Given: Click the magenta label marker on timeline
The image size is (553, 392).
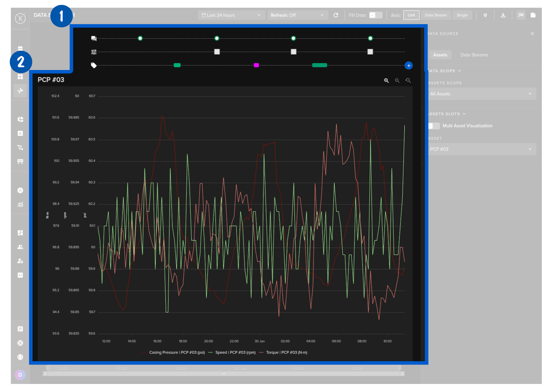Looking at the screenshot, I should pos(256,65).
